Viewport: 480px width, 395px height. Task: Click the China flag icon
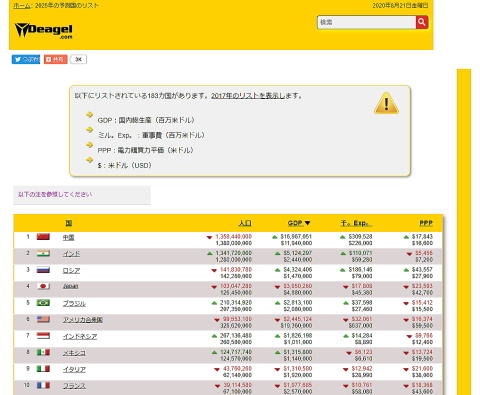(x=43, y=237)
